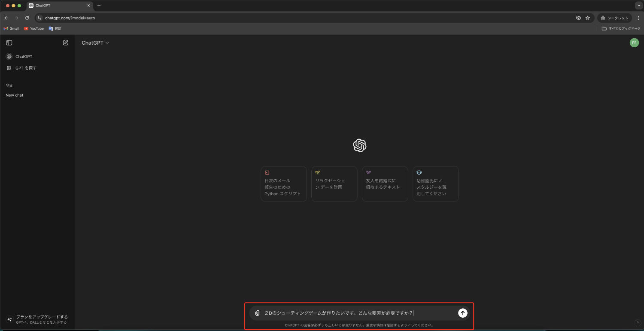The height and width of the screenshot is (331, 644).
Task: Open GPT を探す explore page
Action: 37,68
